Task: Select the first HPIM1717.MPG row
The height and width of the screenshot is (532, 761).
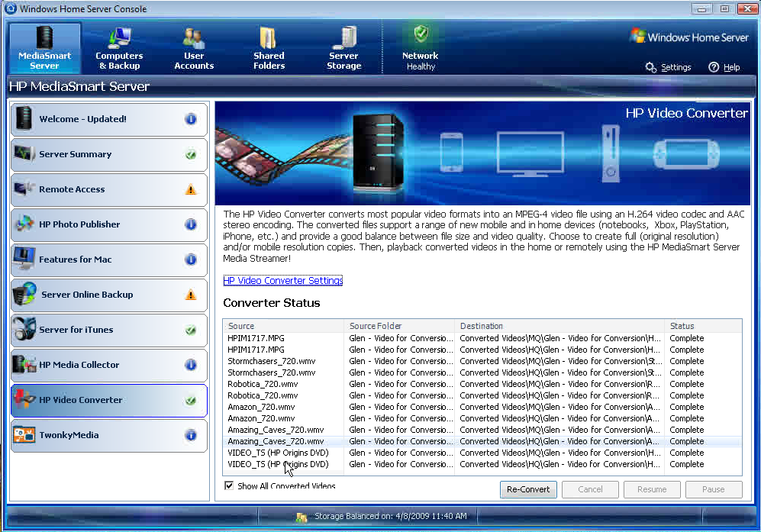Action: 482,338
